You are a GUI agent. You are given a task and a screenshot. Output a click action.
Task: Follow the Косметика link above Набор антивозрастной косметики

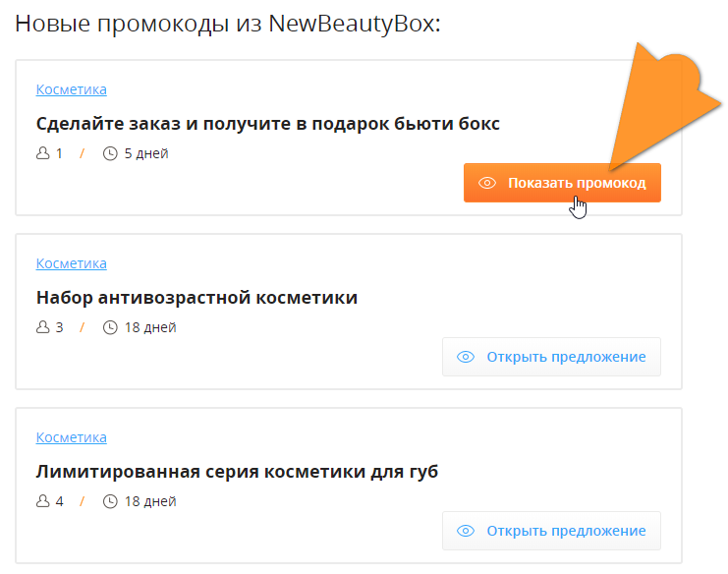(x=72, y=263)
